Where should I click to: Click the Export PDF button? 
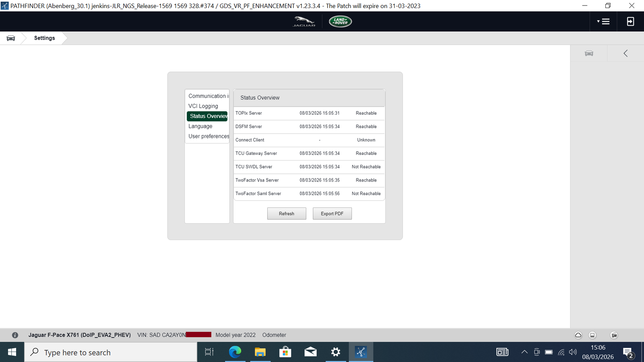332,214
